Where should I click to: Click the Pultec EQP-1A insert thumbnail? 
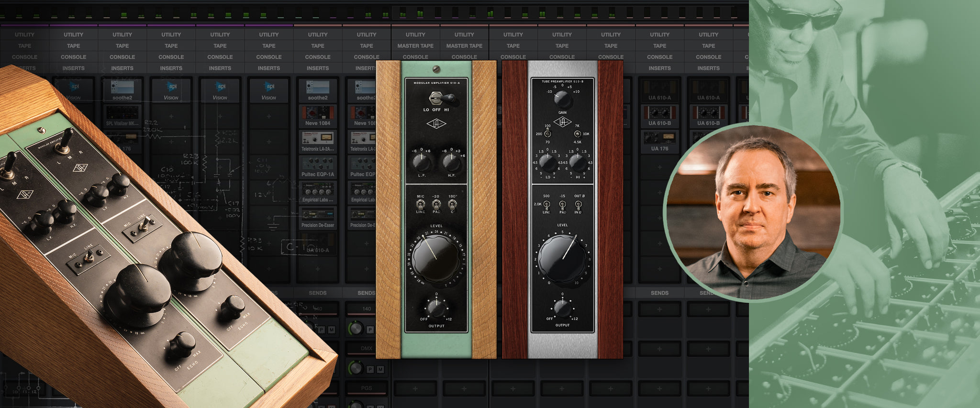point(318,166)
